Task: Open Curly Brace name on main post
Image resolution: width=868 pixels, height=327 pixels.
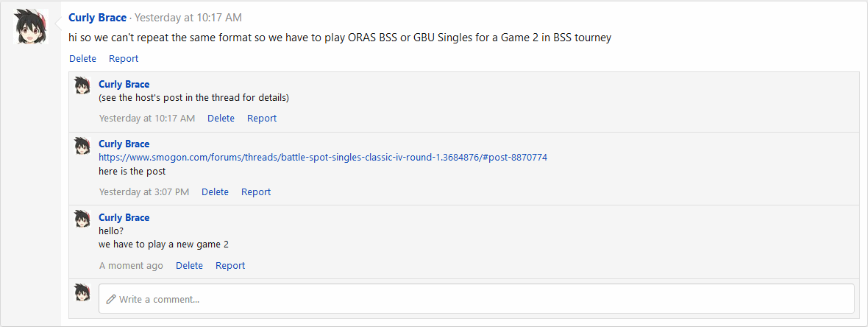Action: [x=97, y=18]
